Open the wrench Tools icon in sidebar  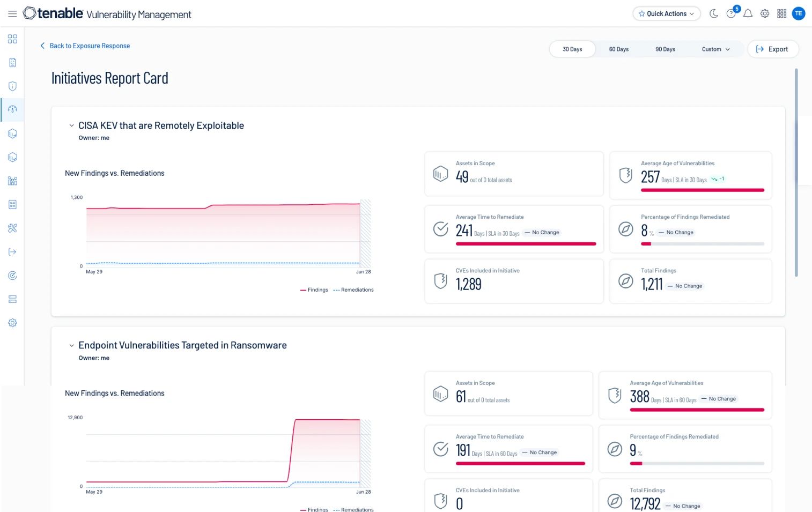[x=12, y=228]
